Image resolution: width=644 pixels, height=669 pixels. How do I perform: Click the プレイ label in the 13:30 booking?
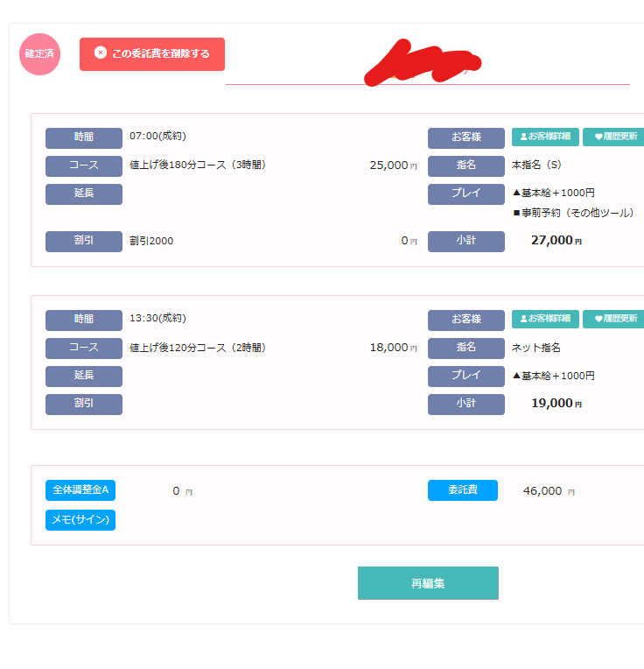tap(466, 377)
